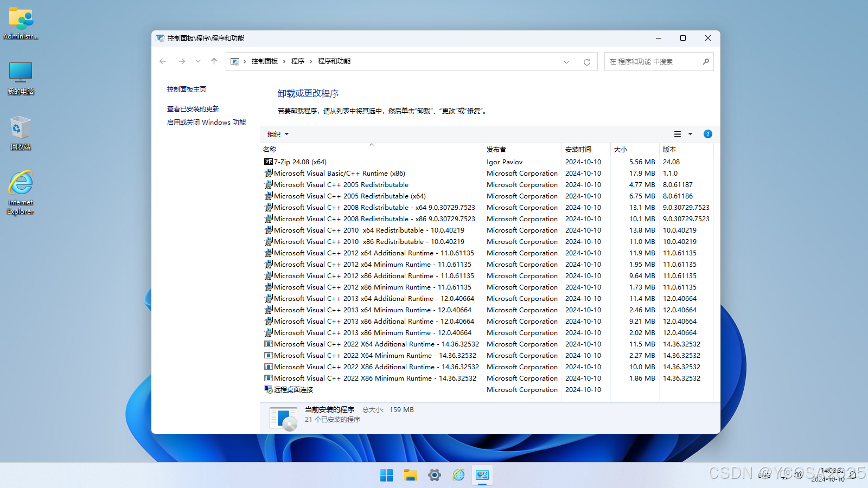Open the Organize dropdown menu
868x488 pixels.
pyautogui.click(x=278, y=134)
